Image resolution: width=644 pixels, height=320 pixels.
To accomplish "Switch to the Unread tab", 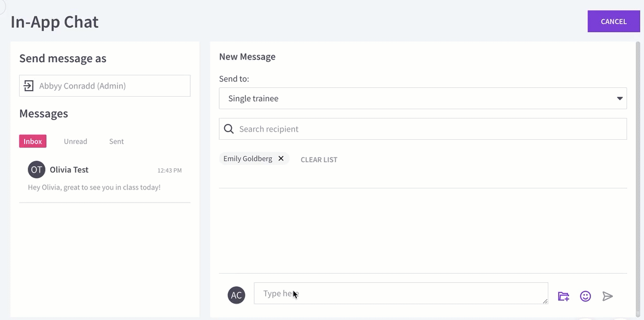I will click(x=75, y=141).
